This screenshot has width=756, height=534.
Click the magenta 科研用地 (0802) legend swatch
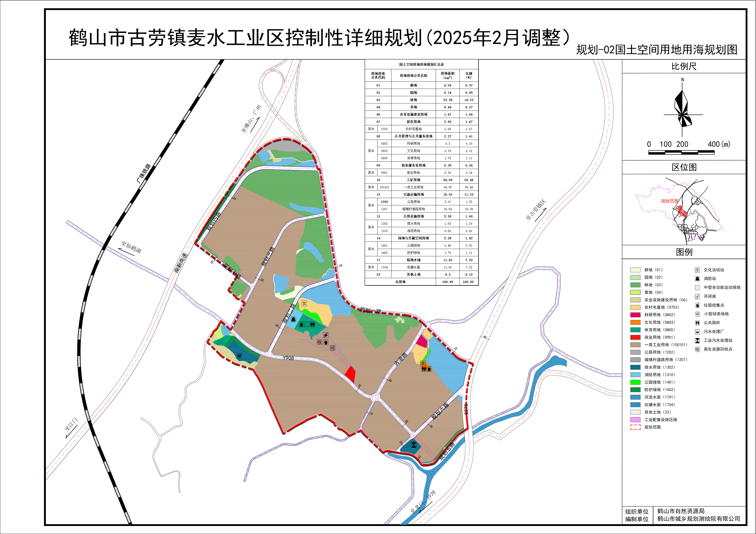pyautogui.click(x=635, y=315)
